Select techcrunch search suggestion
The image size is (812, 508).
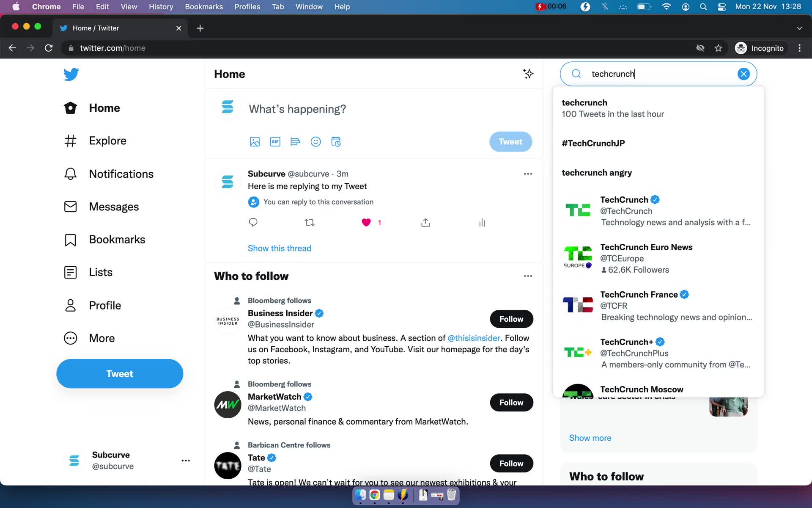point(658,108)
